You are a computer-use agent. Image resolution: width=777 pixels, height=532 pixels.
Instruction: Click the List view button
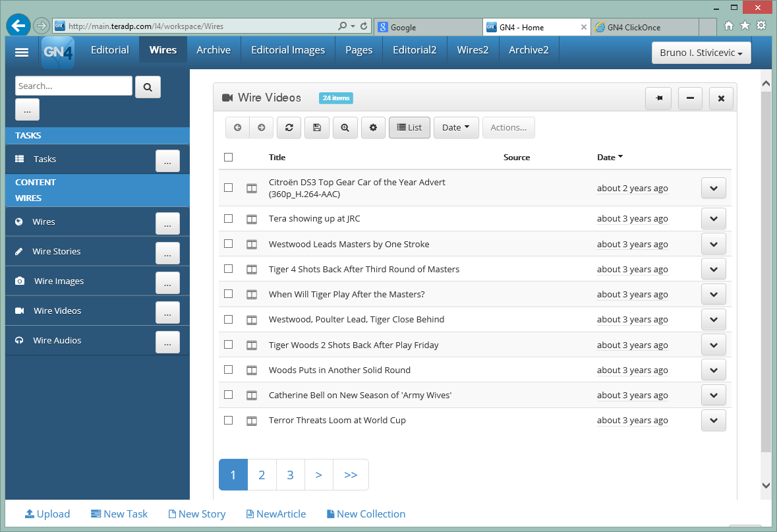(x=409, y=127)
